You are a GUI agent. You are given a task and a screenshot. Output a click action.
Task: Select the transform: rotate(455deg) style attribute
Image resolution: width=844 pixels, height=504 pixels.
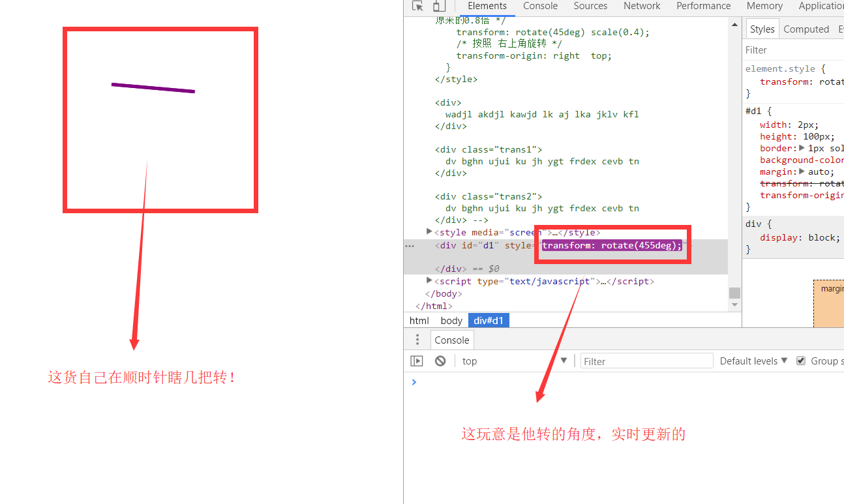pos(612,245)
